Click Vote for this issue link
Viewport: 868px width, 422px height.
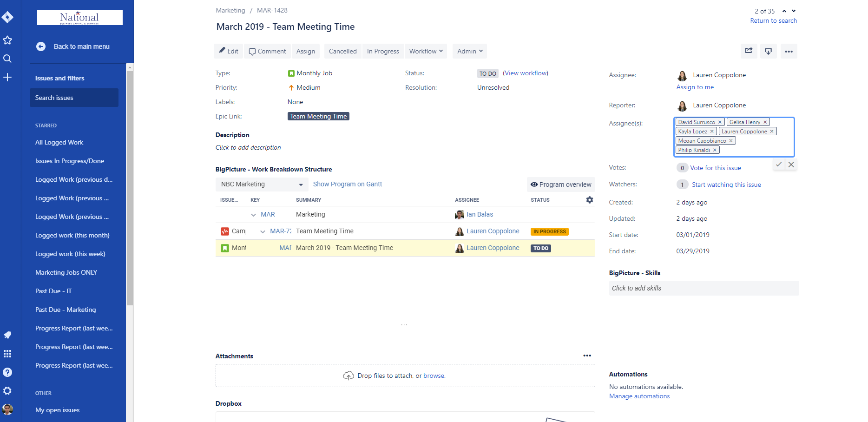716,168
